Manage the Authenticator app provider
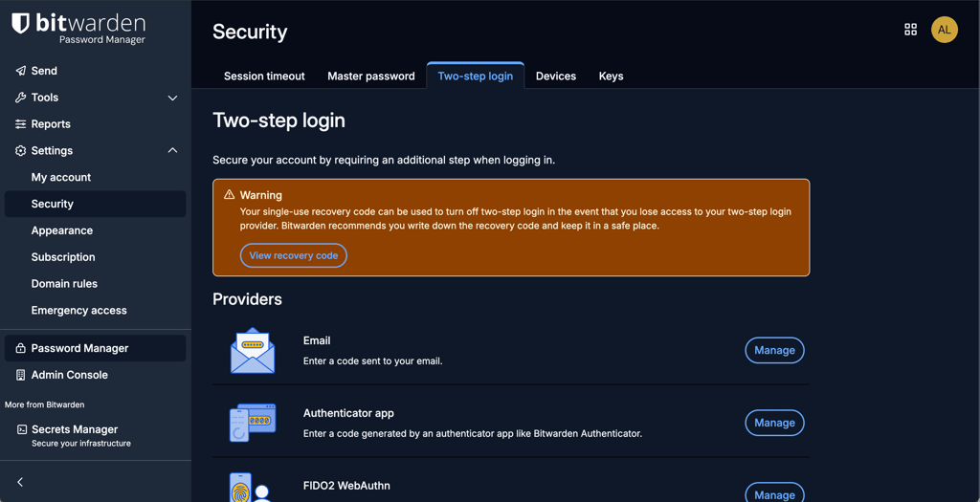The height and width of the screenshot is (502, 980). [774, 423]
